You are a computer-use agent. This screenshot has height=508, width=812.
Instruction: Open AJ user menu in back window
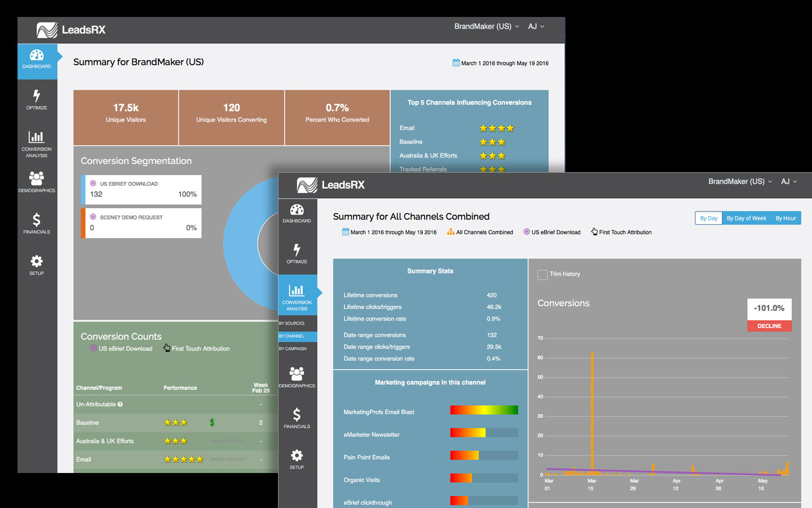(536, 27)
